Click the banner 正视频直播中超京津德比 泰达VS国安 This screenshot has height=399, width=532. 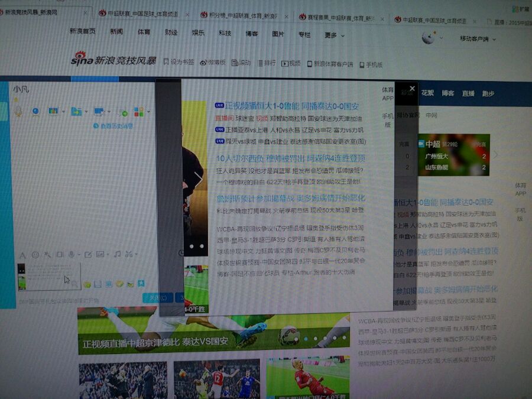214,334
